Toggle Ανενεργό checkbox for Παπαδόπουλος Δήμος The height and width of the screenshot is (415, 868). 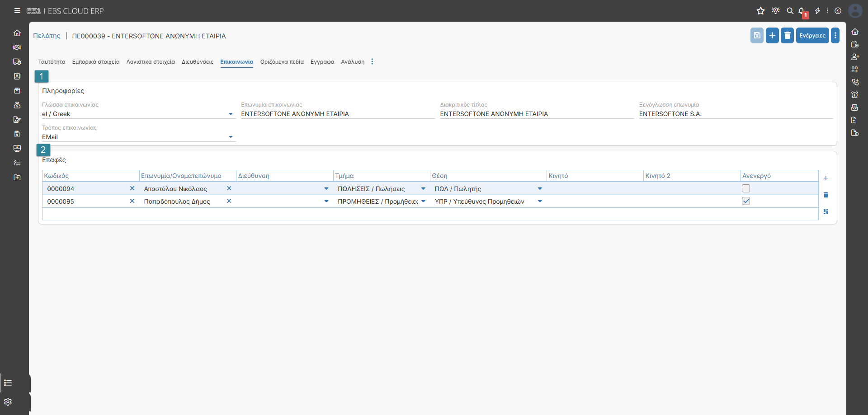tap(746, 201)
